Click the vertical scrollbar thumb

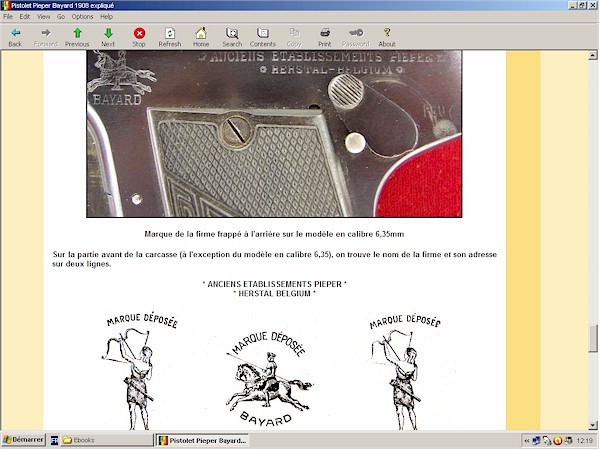(593, 338)
